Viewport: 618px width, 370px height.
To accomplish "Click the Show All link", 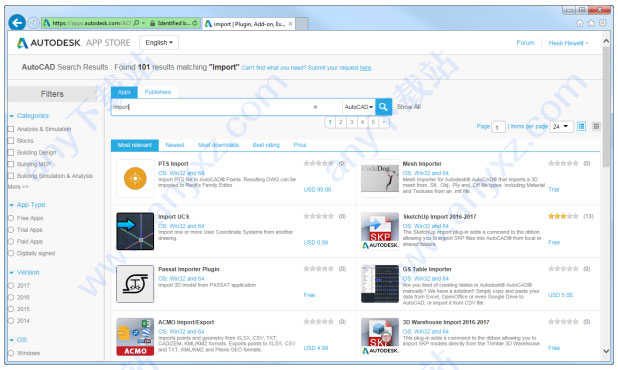I will point(408,107).
